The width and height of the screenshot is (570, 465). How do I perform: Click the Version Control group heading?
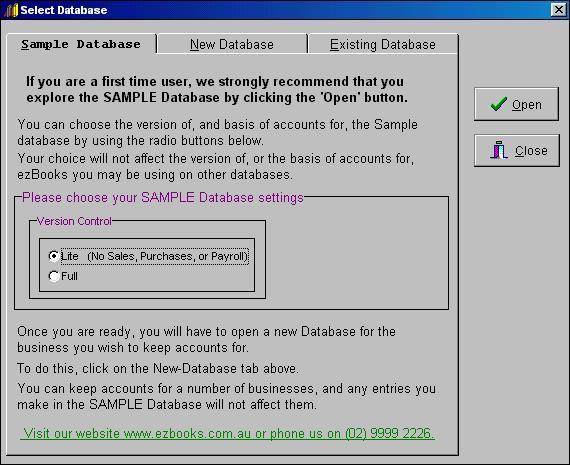(74, 221)
